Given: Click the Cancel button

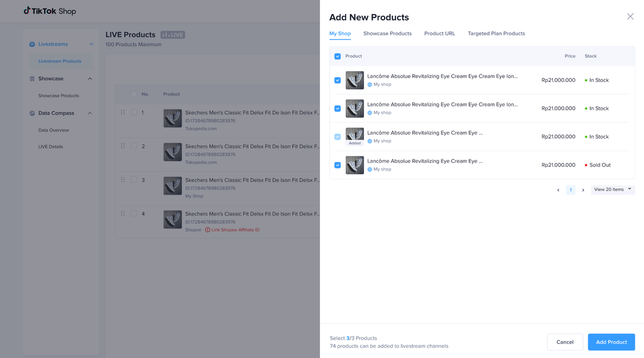Looking at the screenshot, I should pos(565,342).
